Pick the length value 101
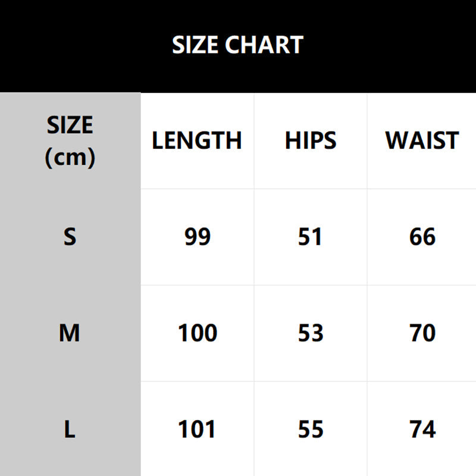Viewport: 476px width, 476px height. 198,430
